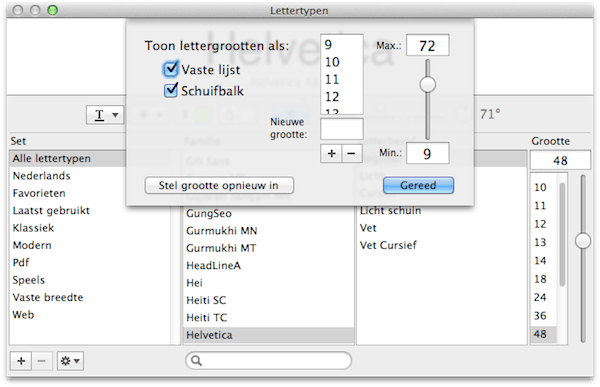This screenshot has height=387, width=600.
Task: Remove size with minus button in dialog
Action: tap(352, 153)
